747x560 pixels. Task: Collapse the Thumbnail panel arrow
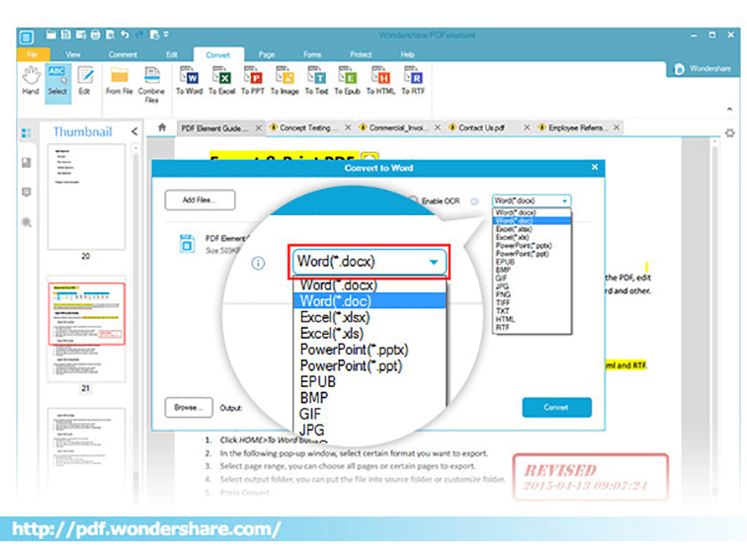coord(134,131)
